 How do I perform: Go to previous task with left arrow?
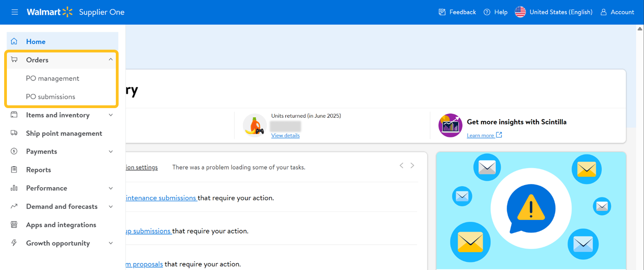coord(401,166)
